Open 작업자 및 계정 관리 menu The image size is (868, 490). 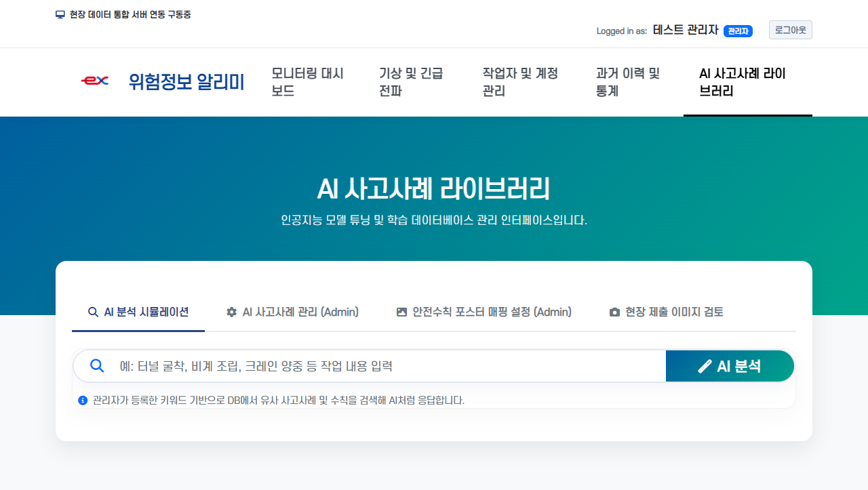pyautogui.click(x=523, y=82)
